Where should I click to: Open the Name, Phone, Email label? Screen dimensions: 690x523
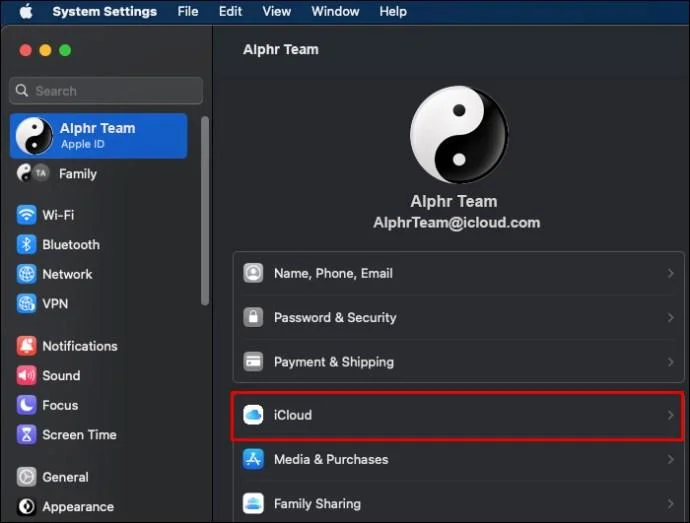[333, 273]
